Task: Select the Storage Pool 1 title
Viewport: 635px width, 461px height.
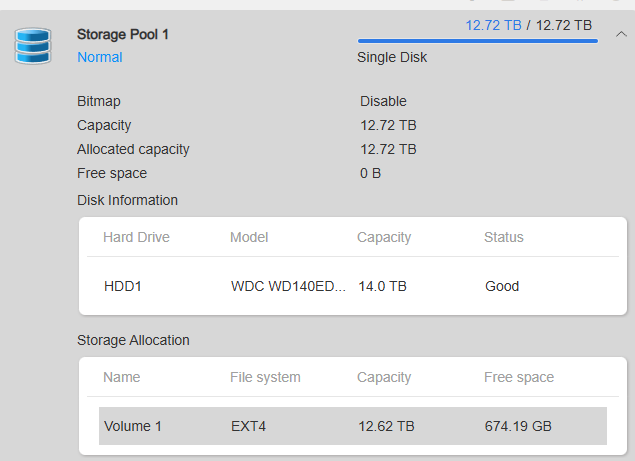Action: point(123,34)
